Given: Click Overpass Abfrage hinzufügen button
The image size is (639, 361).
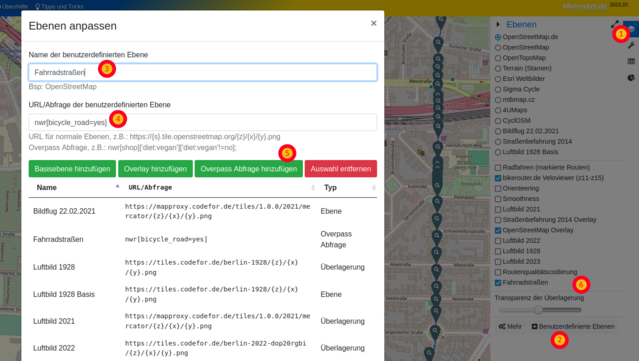Looking at the screenshot, I should 249,169.
